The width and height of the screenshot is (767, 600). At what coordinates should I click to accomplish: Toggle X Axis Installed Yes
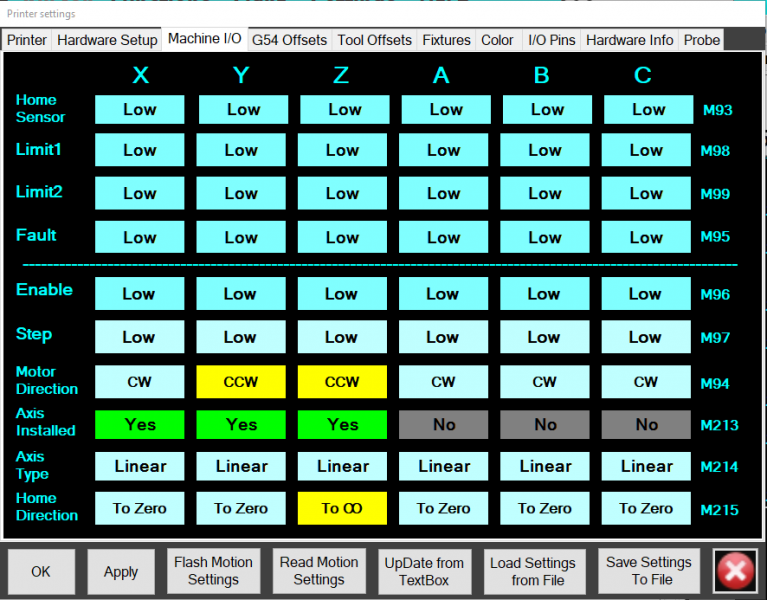139,424
